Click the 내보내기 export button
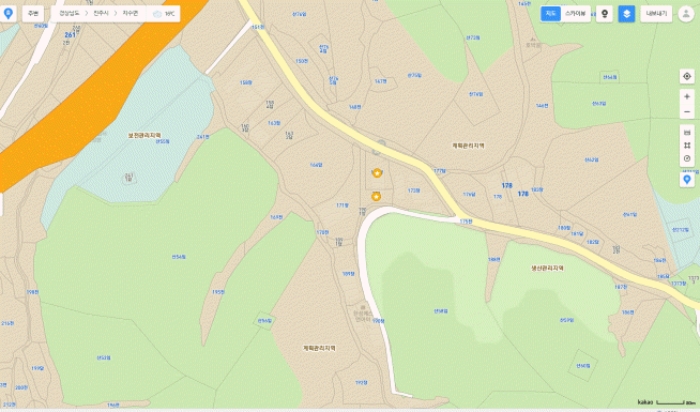This screenshot has height=412, width=700. click(656, 14)
